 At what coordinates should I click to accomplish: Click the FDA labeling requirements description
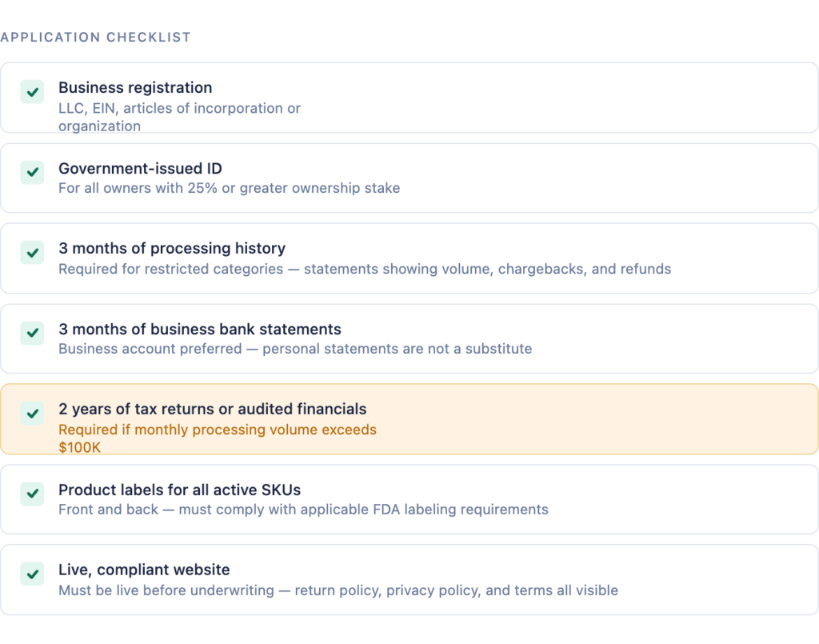303,510
